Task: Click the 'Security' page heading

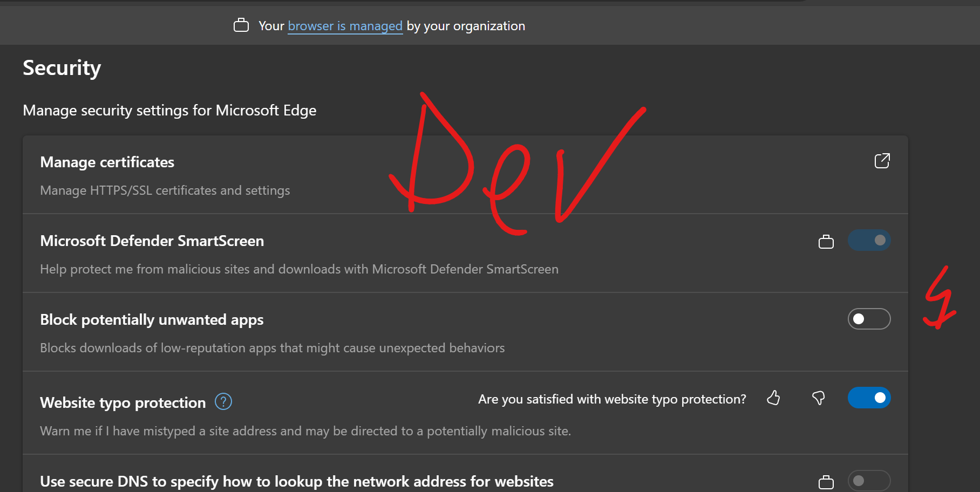Action: (x=62, y=69)
